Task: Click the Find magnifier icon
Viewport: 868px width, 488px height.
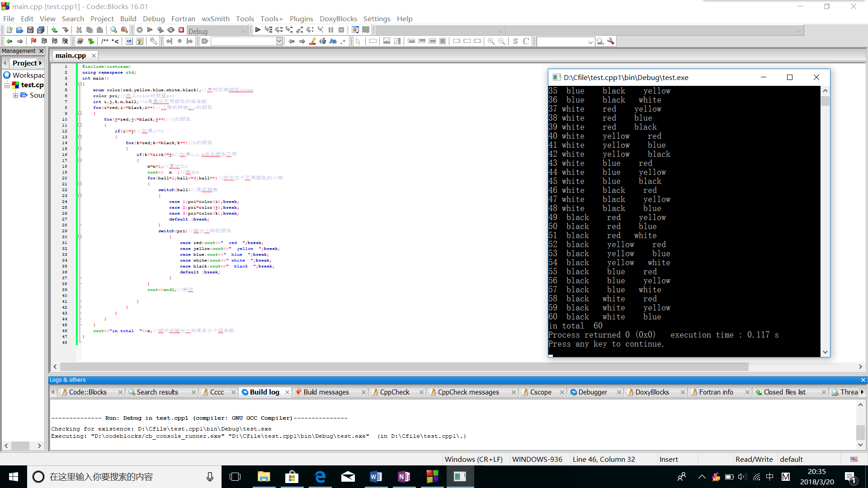Action: [113, 30]
